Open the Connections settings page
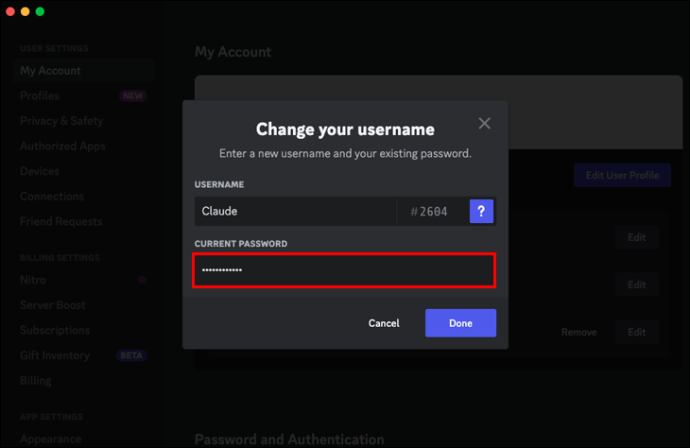The width and height of the screenshot is (690, 448). tap(52, 196)
